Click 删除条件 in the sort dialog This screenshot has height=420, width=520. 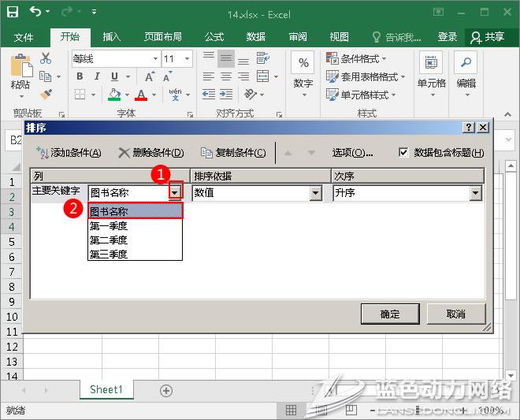pyautogui.click(x=151, y=153)
